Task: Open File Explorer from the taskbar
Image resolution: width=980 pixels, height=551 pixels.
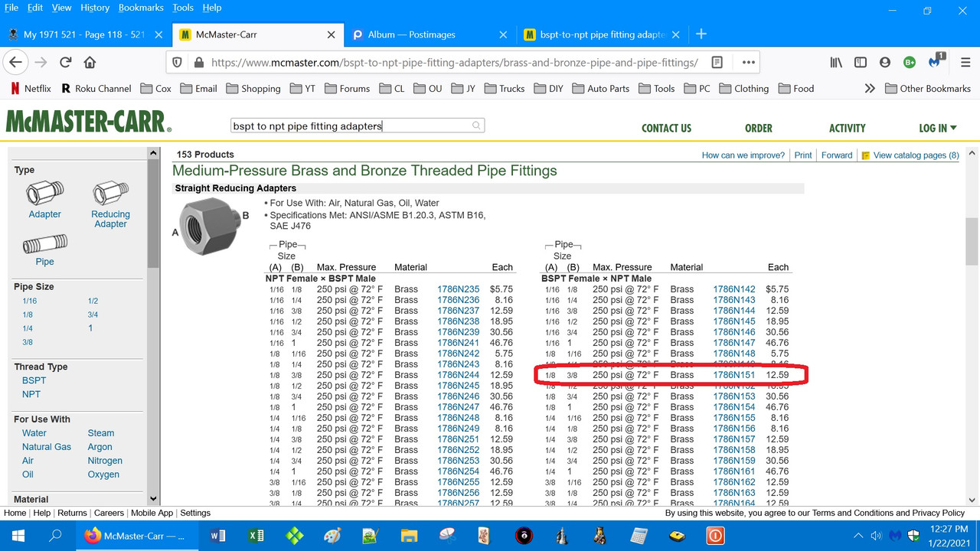Action: [x=409, y=536]
